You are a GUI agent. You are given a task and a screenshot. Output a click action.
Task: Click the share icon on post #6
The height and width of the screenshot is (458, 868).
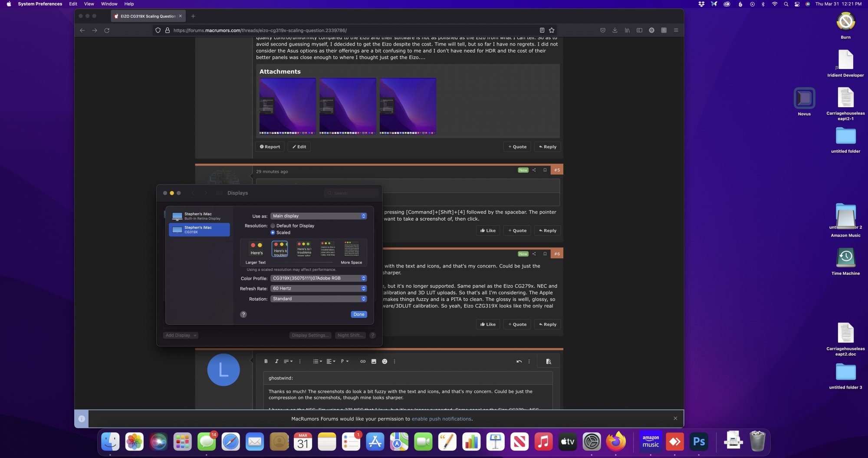tap(534, 254)
